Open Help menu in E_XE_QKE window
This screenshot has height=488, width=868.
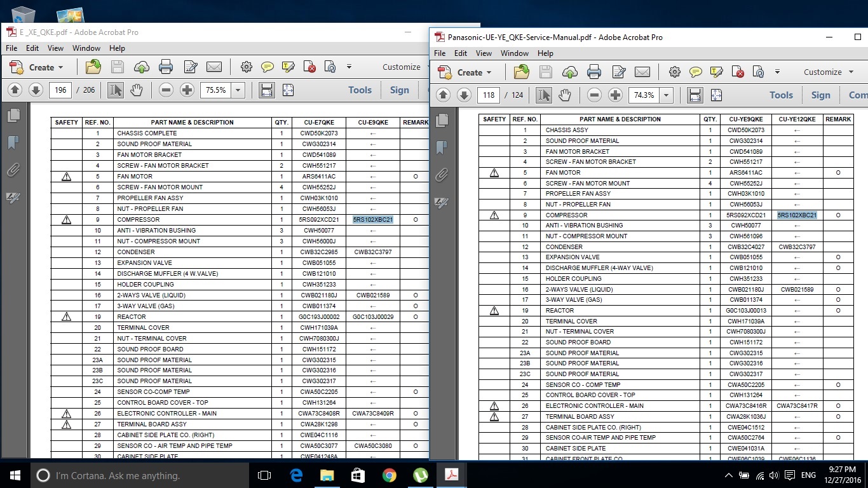coord(117,48)
